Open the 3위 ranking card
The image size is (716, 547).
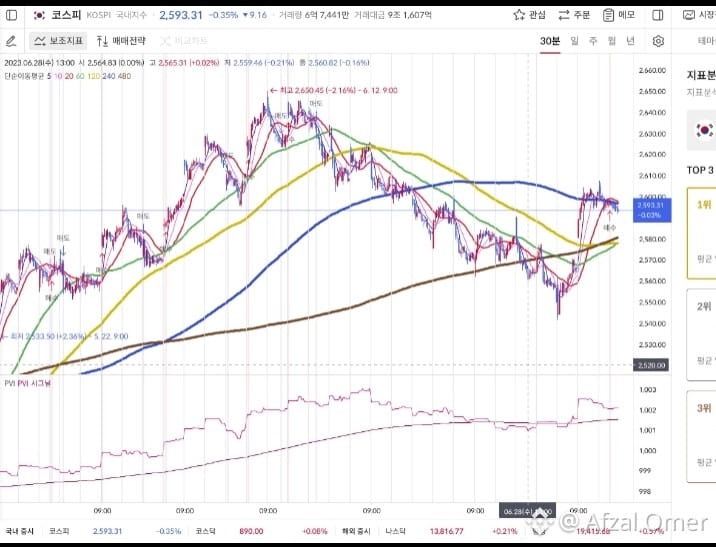tap(701, 436)
